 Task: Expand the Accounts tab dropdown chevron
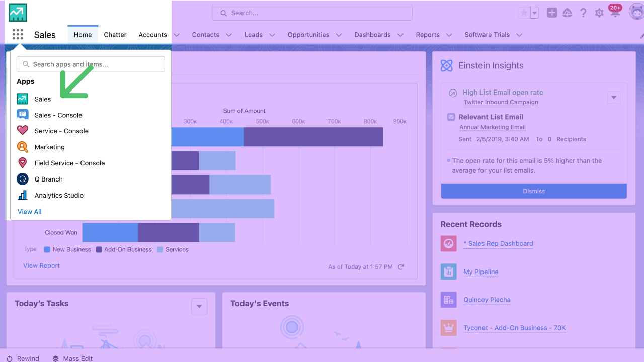pos(177,35)
